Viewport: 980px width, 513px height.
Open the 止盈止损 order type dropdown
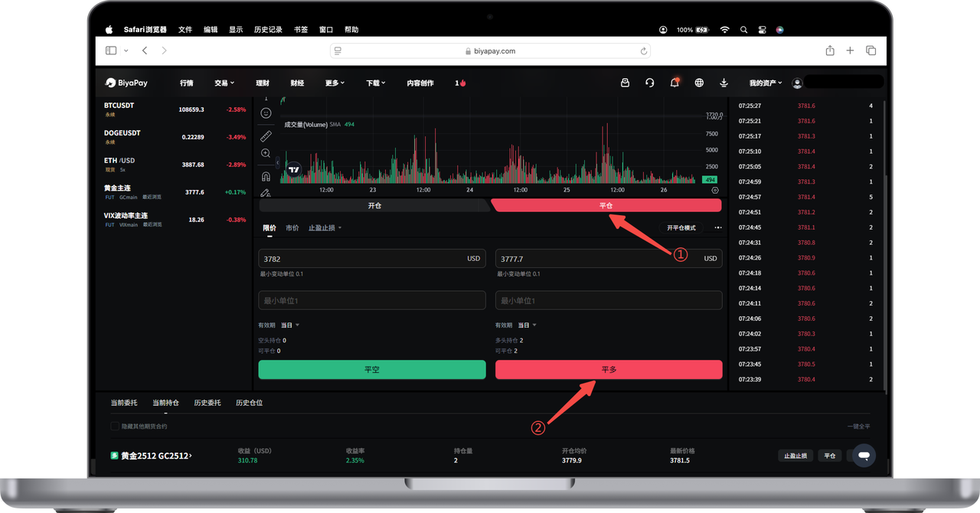point(325,228)
